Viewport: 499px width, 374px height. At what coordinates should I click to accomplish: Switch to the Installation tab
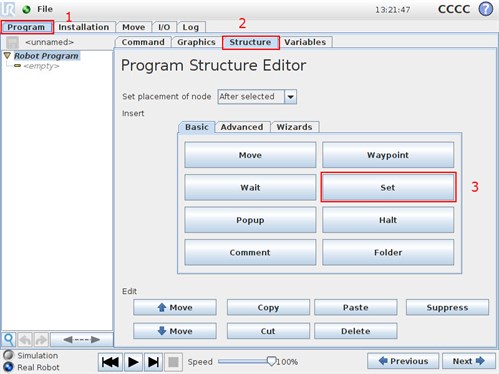[84, 27]
